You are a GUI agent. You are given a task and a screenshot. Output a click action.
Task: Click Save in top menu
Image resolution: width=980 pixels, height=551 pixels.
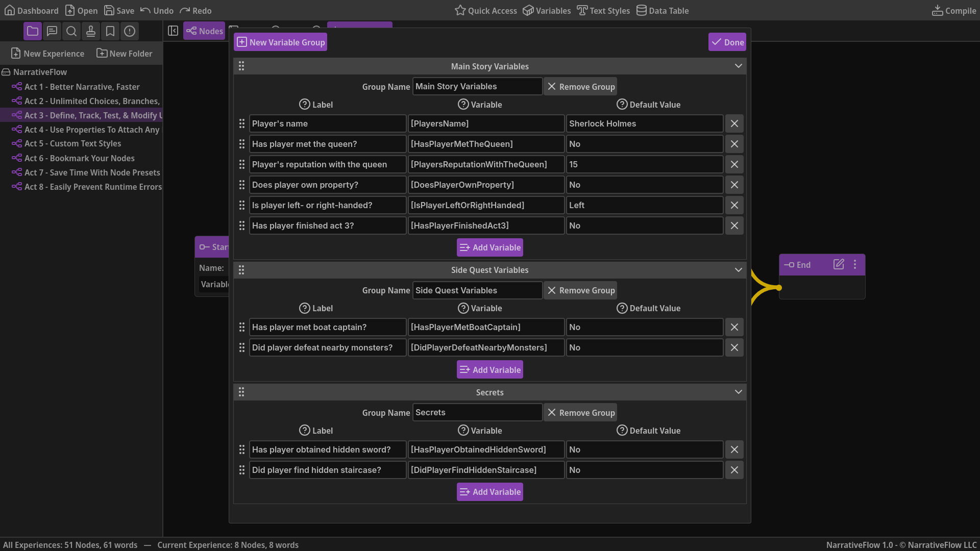tap(119, 10)
